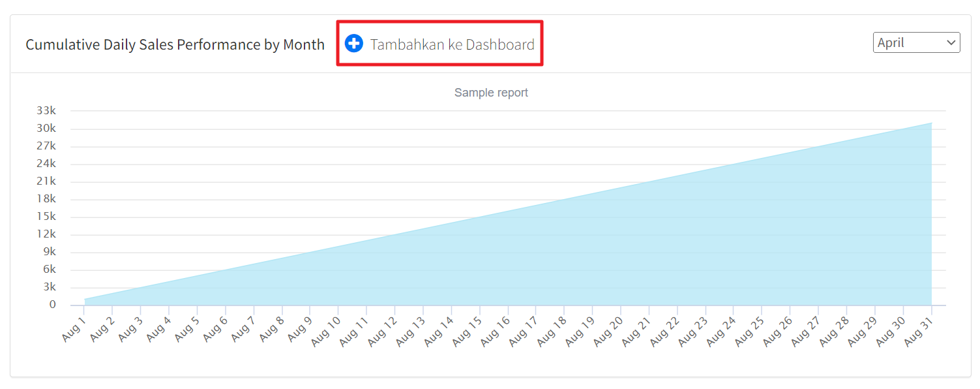Screen dimensions: 980x389
Task: Select the Aug 20 x-axis label
Action: 608,329
